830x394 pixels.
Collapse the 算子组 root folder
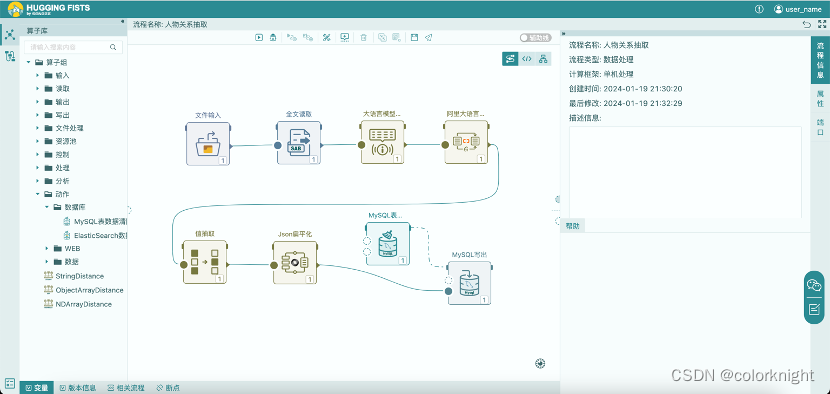28,62
